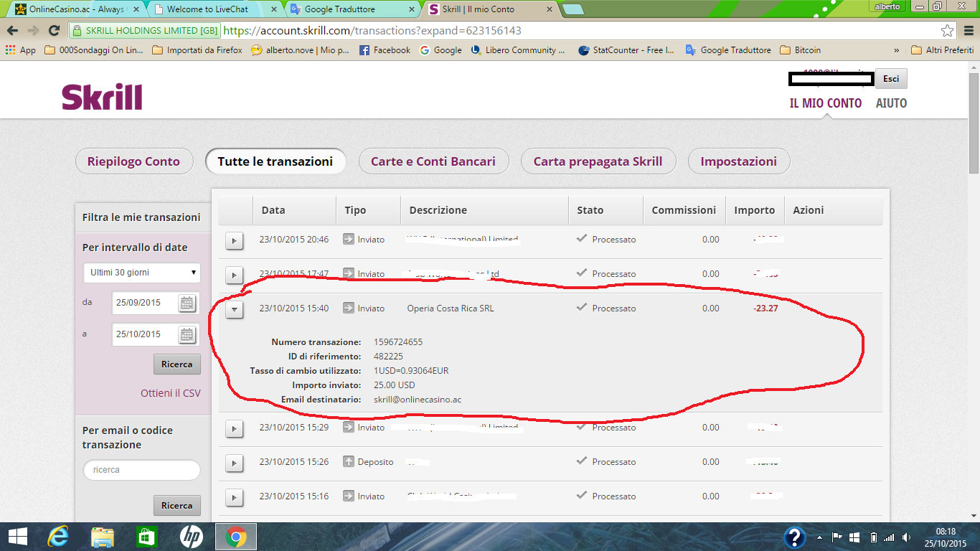Open the volume control in the system tray
This screenshot has width=980, height=551.
pos(908,537)
